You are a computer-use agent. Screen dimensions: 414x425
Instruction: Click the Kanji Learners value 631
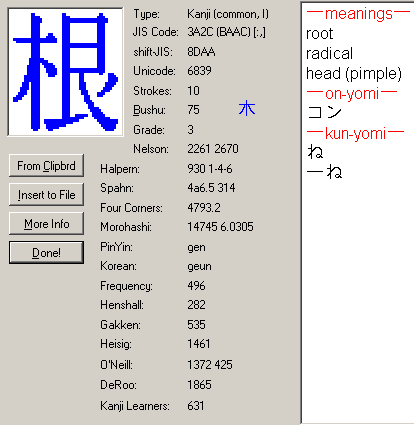(x=196, y=406)
